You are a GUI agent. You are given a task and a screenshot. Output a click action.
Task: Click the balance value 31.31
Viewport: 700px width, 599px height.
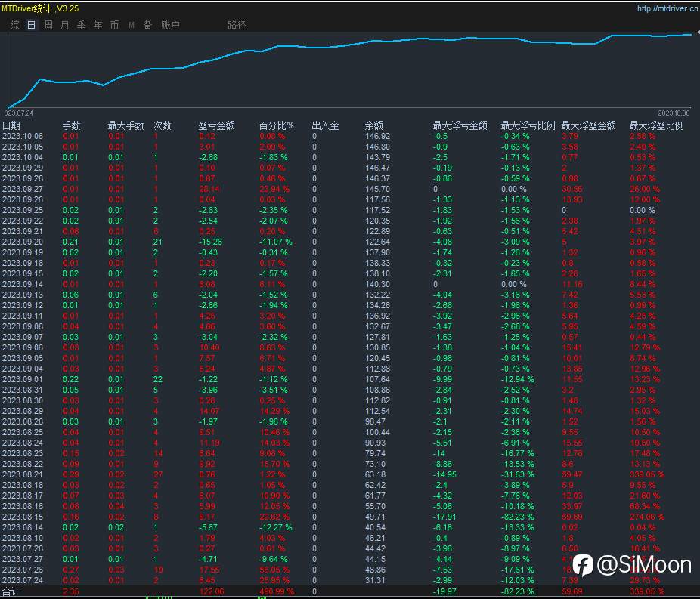[375, 581]
